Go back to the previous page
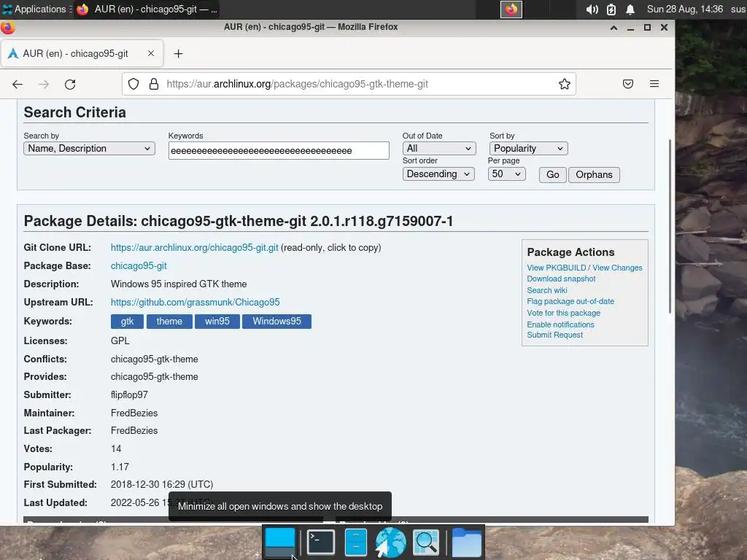 tap(18, 85)
